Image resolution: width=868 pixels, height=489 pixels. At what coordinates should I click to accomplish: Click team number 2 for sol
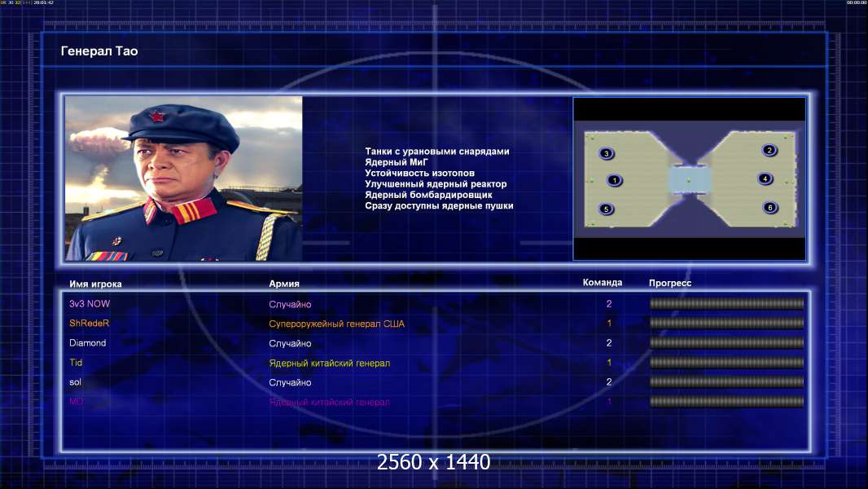pyautogui.click(x=609, y=381)
